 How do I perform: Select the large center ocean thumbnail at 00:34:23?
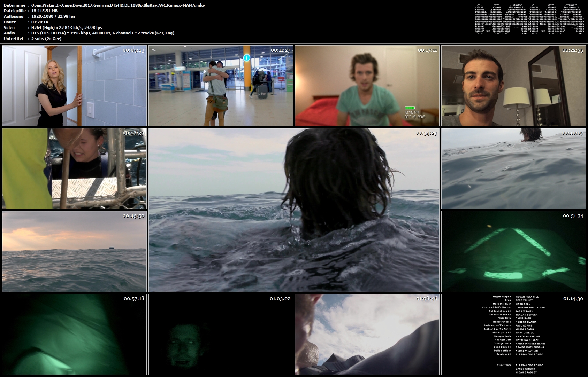(294, 210)
